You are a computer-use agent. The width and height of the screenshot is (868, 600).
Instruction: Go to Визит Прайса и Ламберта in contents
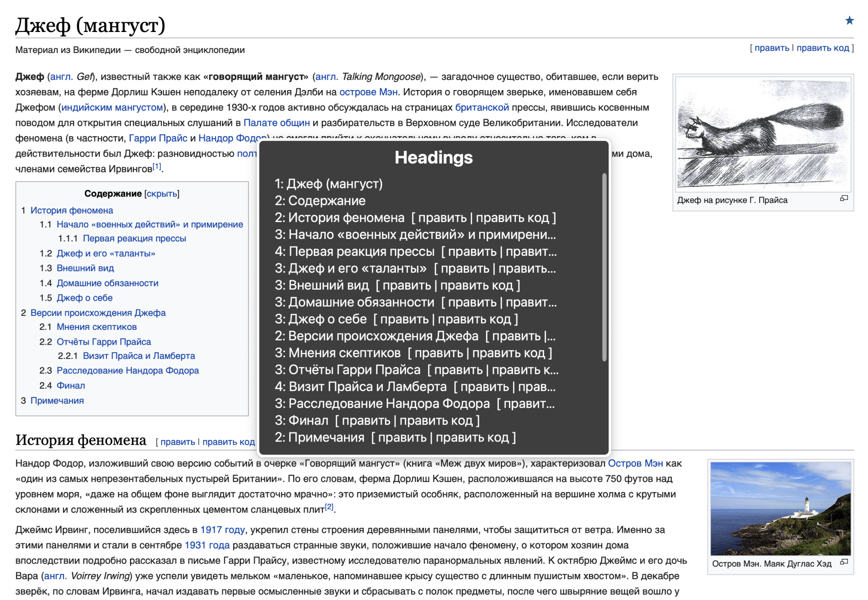tap(139, 356)
